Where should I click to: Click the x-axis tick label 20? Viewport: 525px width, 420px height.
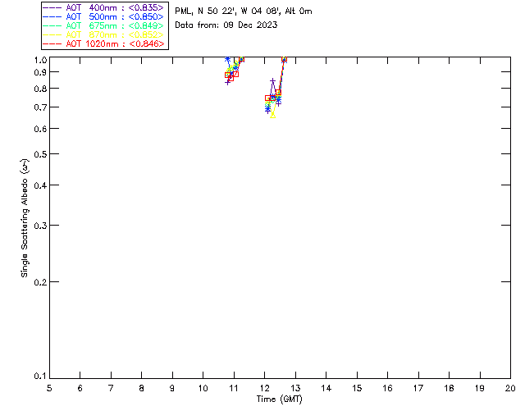pos(510,387)
